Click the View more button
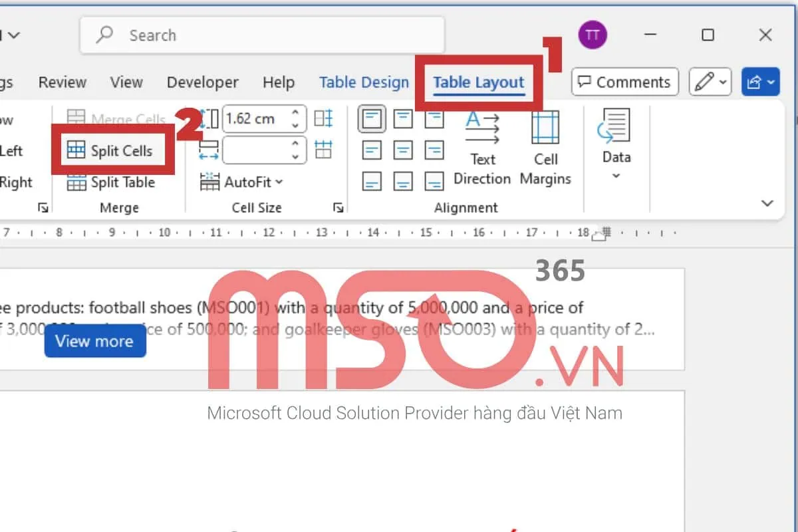 coord(94,341)
